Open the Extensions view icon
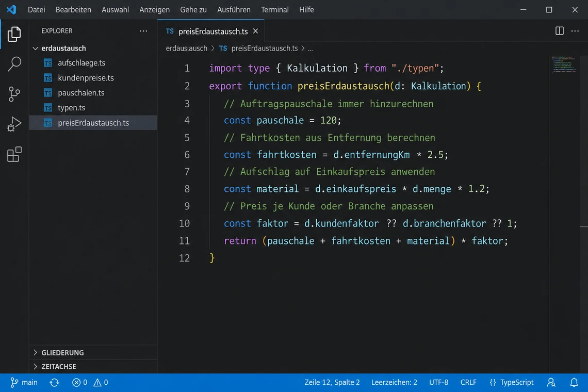 [x=14, y=154]
